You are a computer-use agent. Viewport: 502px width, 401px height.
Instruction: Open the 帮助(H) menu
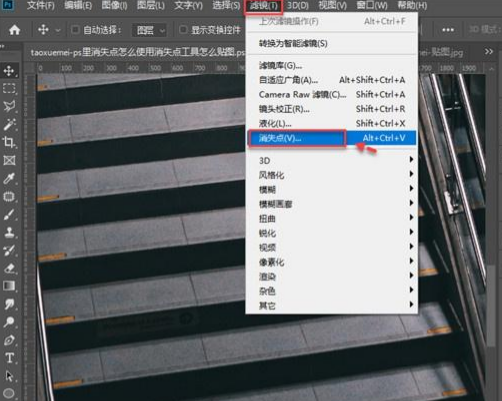click(x=412, y=5)
